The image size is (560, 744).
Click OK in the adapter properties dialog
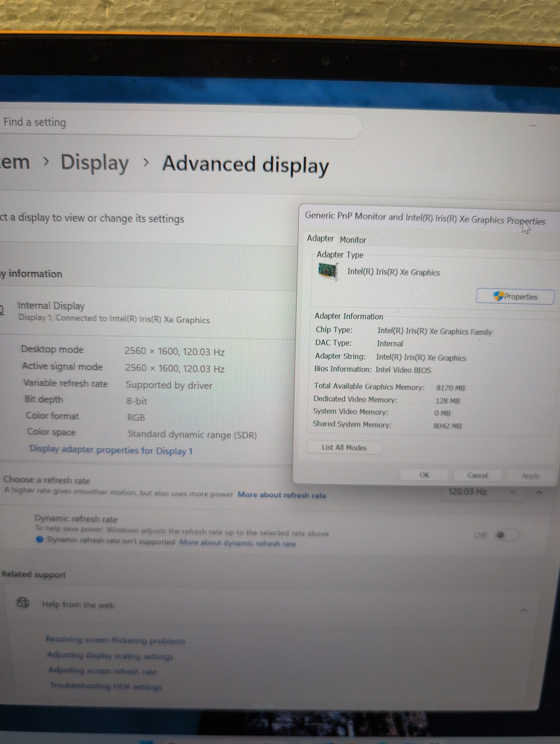(x=424, y=475)
